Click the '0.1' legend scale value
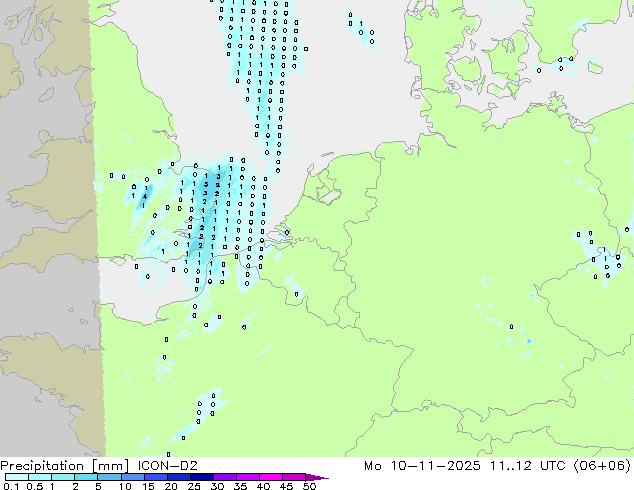Image resolution: width=634 pixels, height=490 pixels. pos(11,486)
